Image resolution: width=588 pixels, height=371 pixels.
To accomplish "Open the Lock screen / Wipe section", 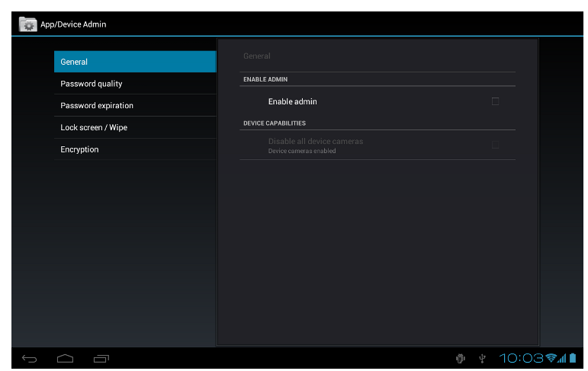I will (135, 127).
